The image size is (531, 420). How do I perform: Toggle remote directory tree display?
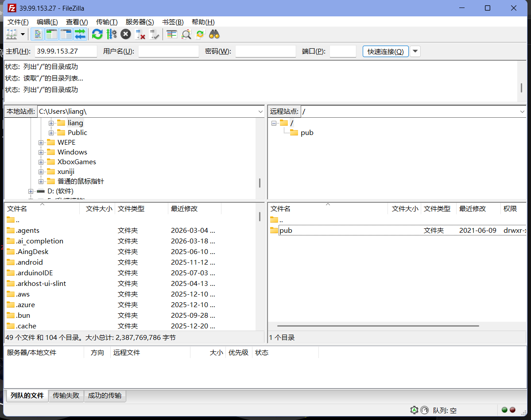coord(66,34)
